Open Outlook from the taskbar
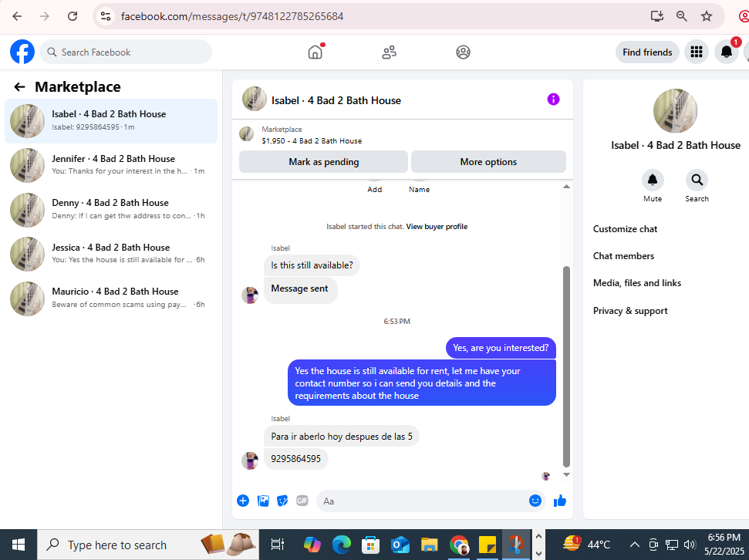Viewport: 749px width, 560px height. pos(400,545)
